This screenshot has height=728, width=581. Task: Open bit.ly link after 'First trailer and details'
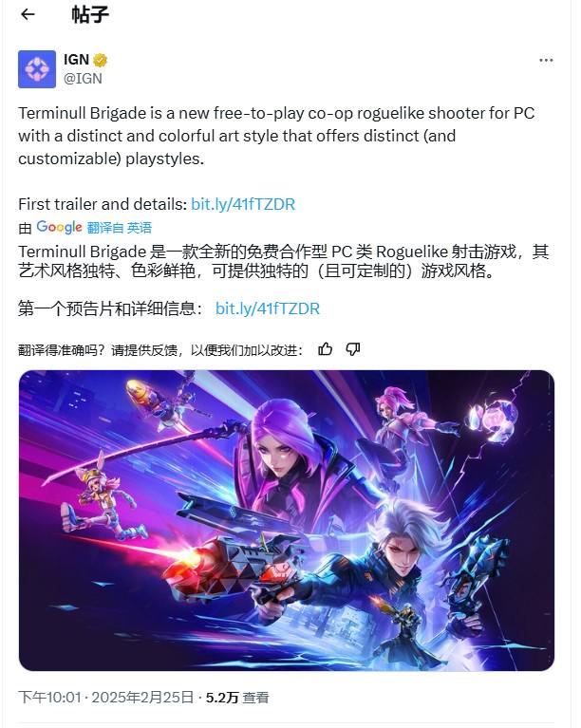(x=243, y=204)
